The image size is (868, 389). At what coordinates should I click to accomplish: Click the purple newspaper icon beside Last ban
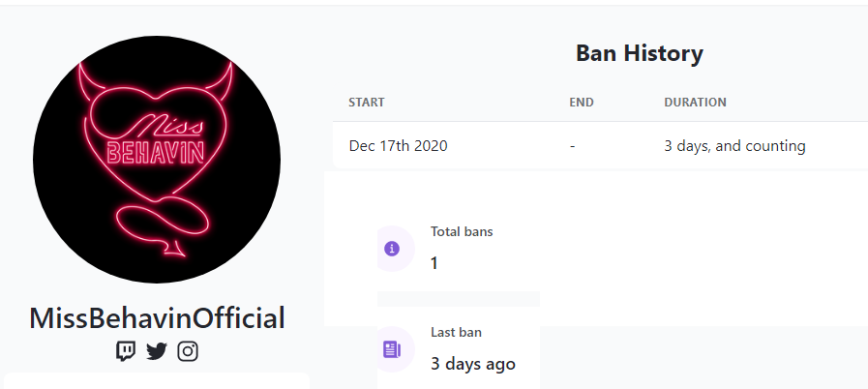pyautogui.click(x=392, y=349)
